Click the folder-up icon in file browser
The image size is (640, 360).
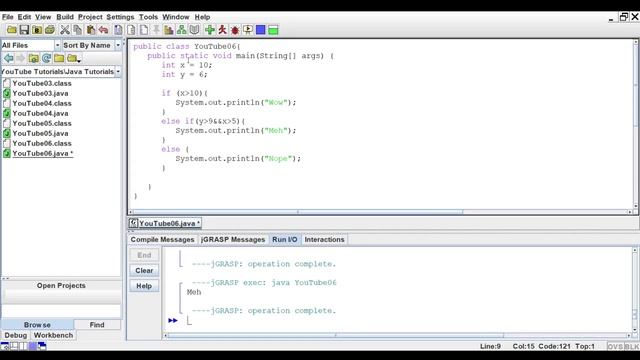33,58
